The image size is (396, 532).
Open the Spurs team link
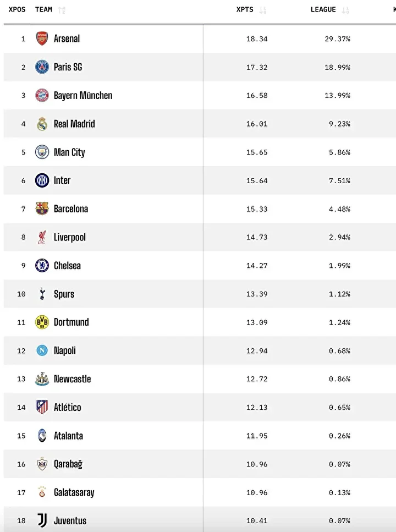pos(64,294)
